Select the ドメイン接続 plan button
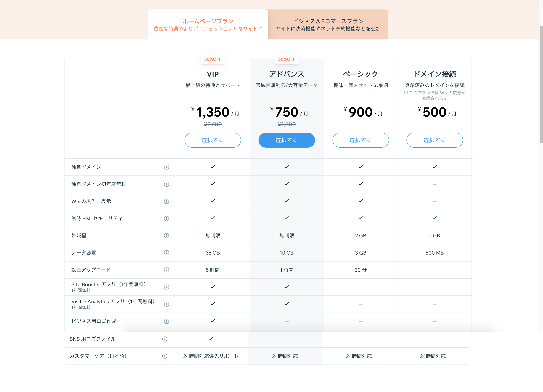 point(435,140)
